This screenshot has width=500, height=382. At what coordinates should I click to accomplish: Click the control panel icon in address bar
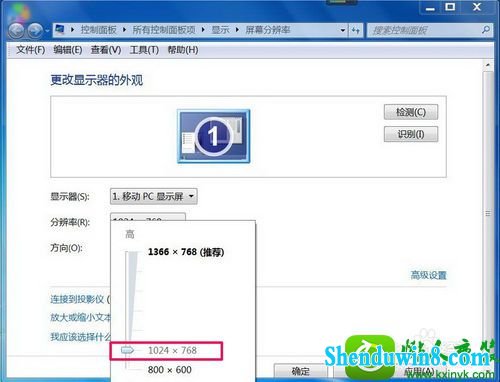click(60, 29)
